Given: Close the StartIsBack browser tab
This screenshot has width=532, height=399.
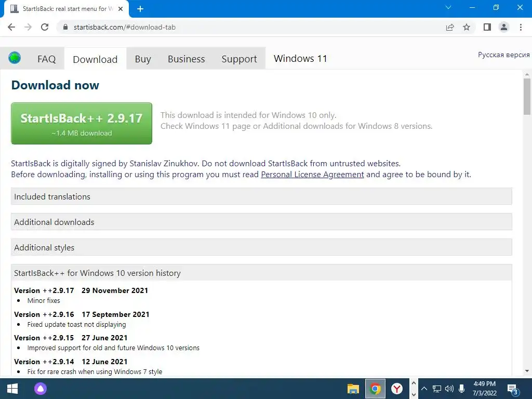Looking at the screenshot, I should (121, 9).
